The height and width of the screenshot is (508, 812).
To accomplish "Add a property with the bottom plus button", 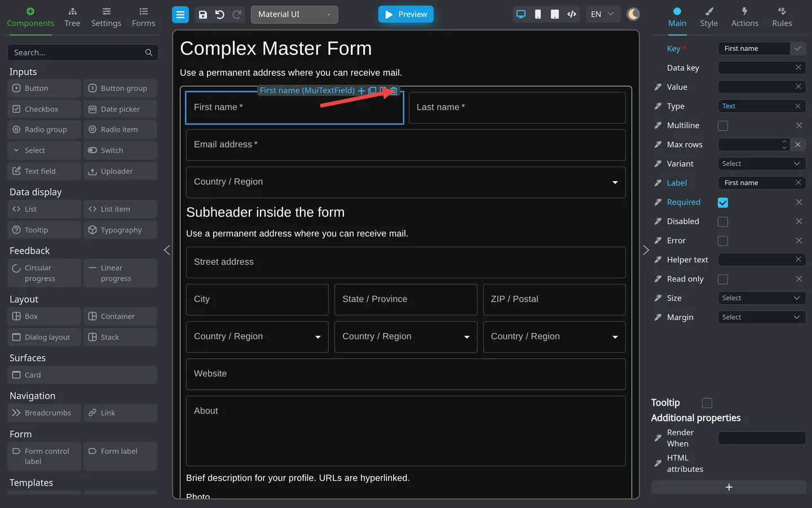I will pyautogui.click(x=729, y=487).
